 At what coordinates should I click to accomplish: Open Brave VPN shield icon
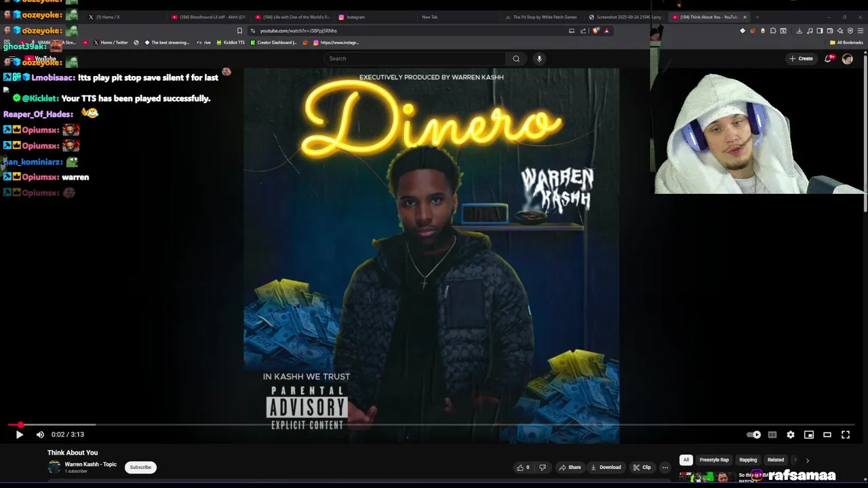coord(850,30)
